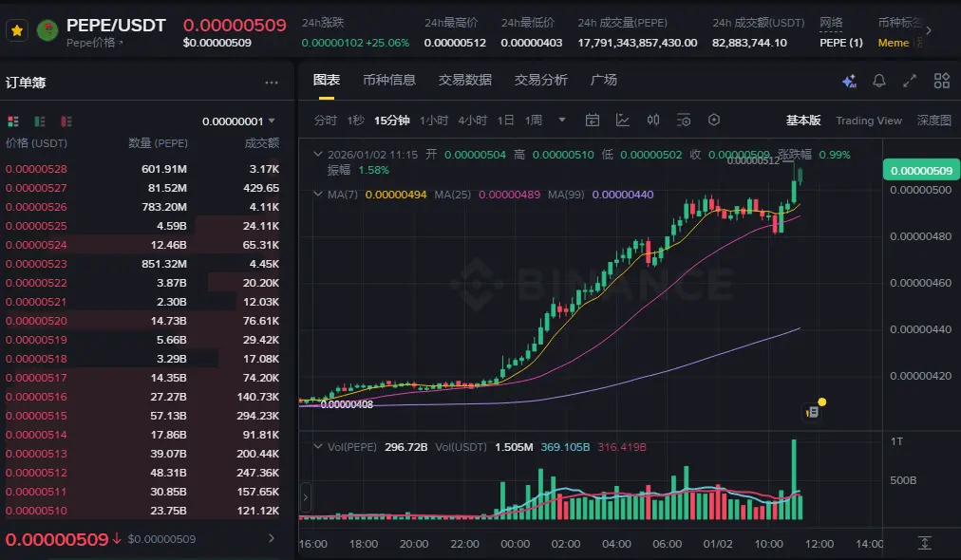Show asks-only order book view
The width and height of the screenshot is (961, 560).
[66, 121]
